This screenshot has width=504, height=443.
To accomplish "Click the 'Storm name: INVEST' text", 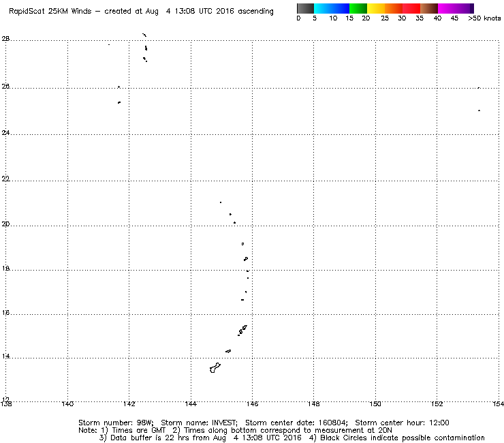I will [x=199, y=423].
